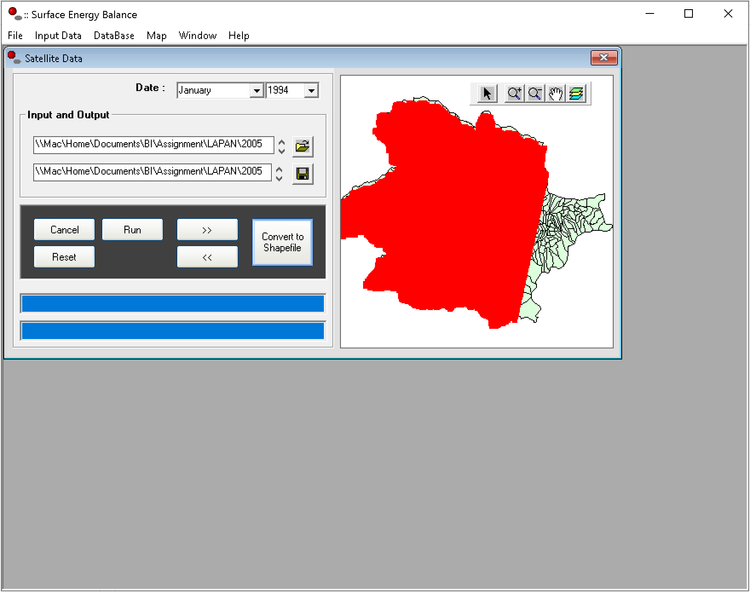The image size is (750, 592).
Task: Click Convert to Shapefile button
Action: pyautogui.click(x=282, y=242)
